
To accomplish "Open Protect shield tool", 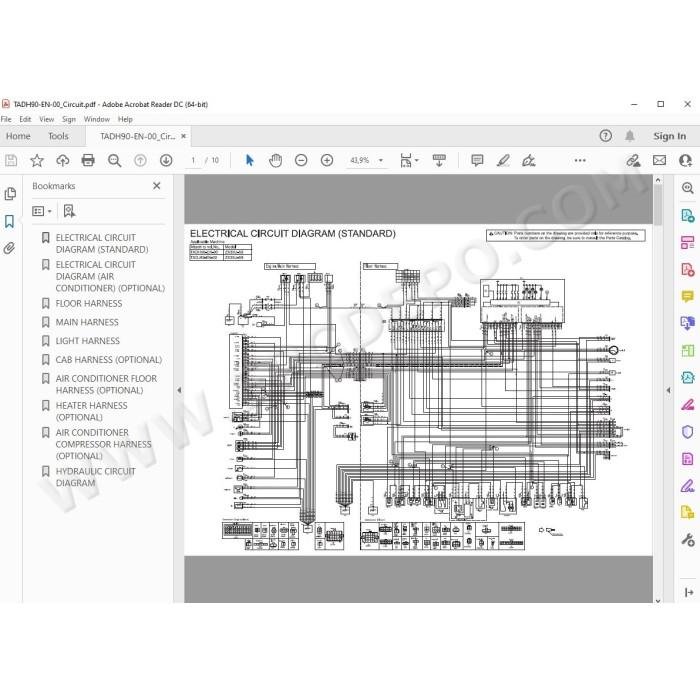I will pyautogui.click(x=688, y=432).
